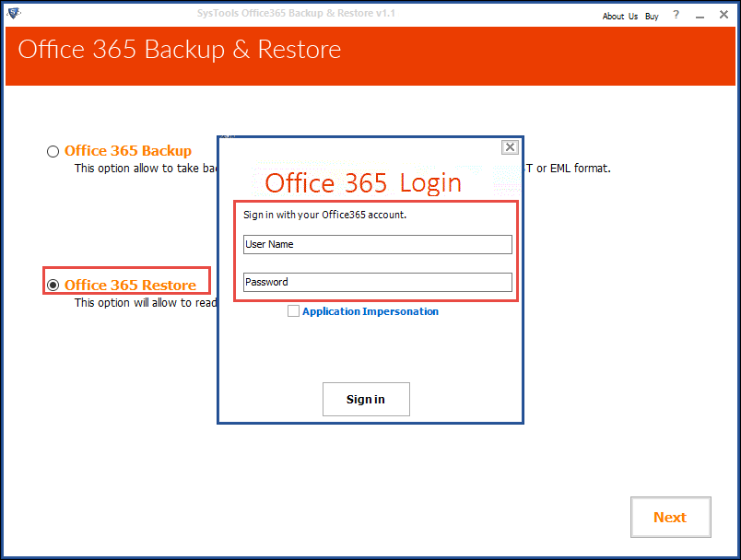Click the 'Office 365 Restore' orange label
The image size is (741, 560).
click(x=131, y=286)
